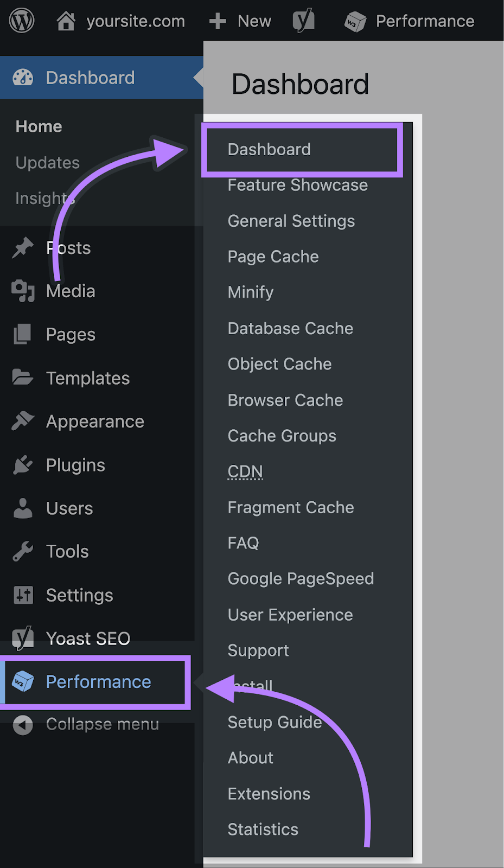
Task: Click the W3 Total Cache dice icon next to Performance
Action: pos(22,682)
